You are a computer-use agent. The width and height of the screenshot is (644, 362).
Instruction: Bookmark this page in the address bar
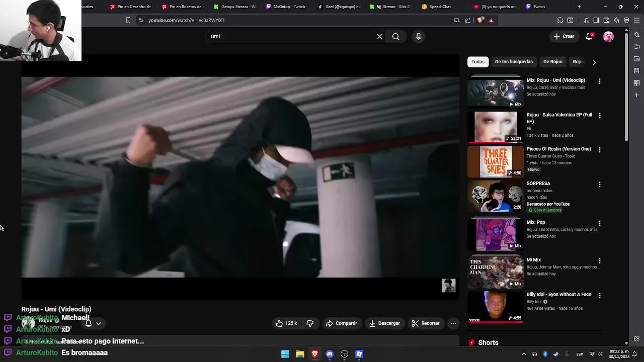point(128,20)
